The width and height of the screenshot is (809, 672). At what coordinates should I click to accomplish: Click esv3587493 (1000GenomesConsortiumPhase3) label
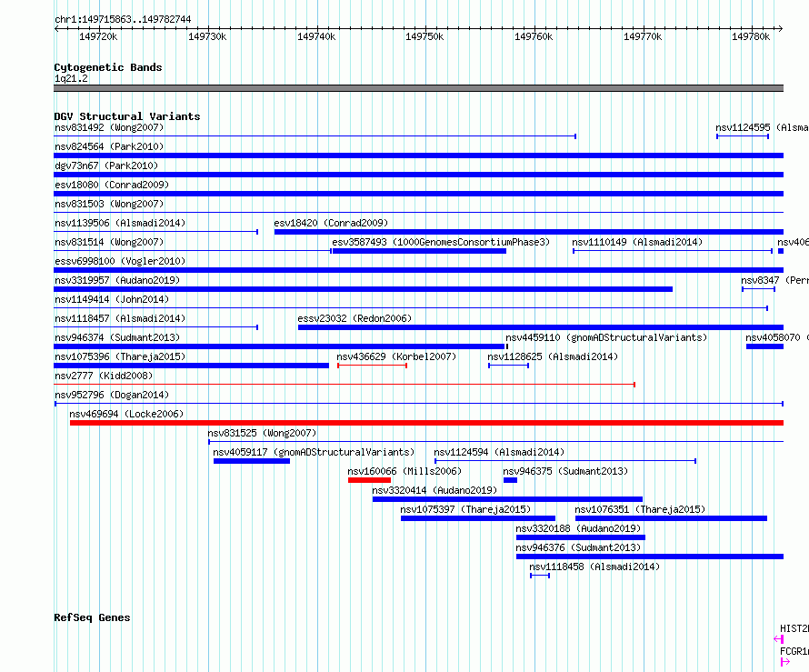click(x=441, y=242)
